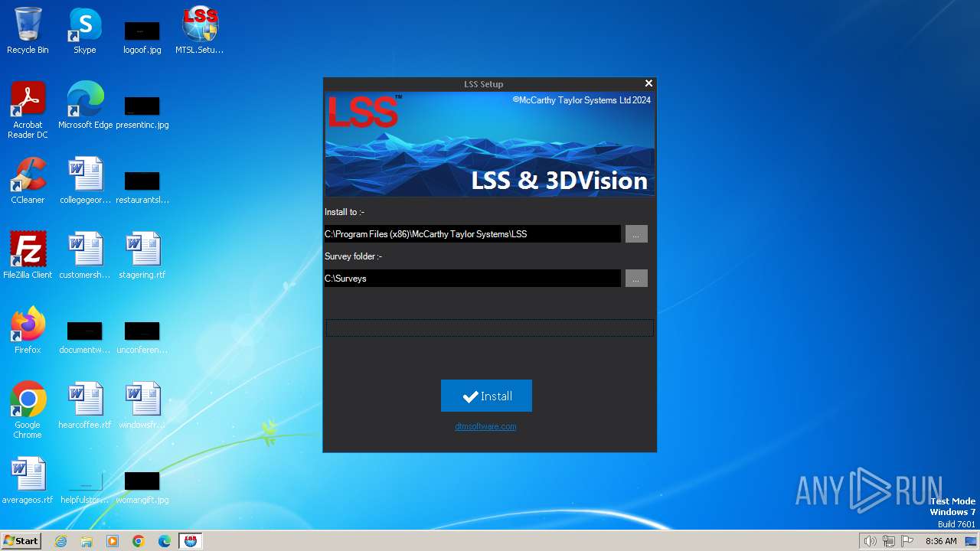This screenshot has height=551, width=980.
Task: Open Windows Explorer folder in taskbar
Action: [87, 541]
